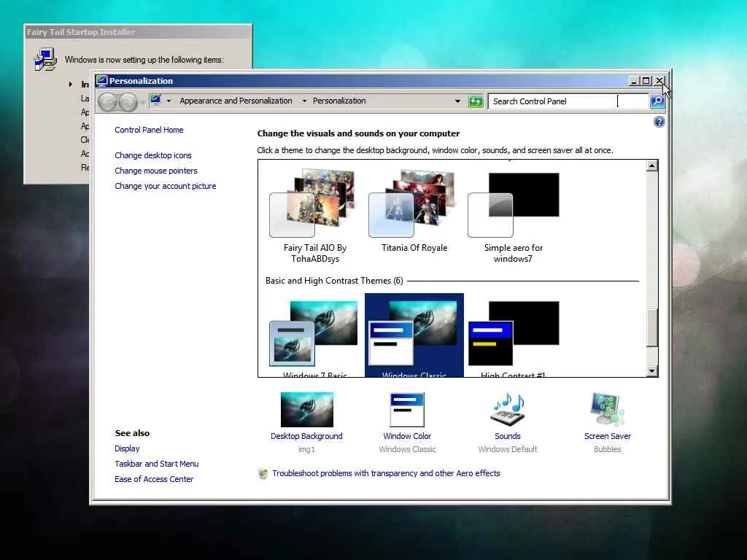Image resolution: width=747 pixels, height=560 pixels.
Task: Click the Personalization title bar icon
Action: point(102,81)
